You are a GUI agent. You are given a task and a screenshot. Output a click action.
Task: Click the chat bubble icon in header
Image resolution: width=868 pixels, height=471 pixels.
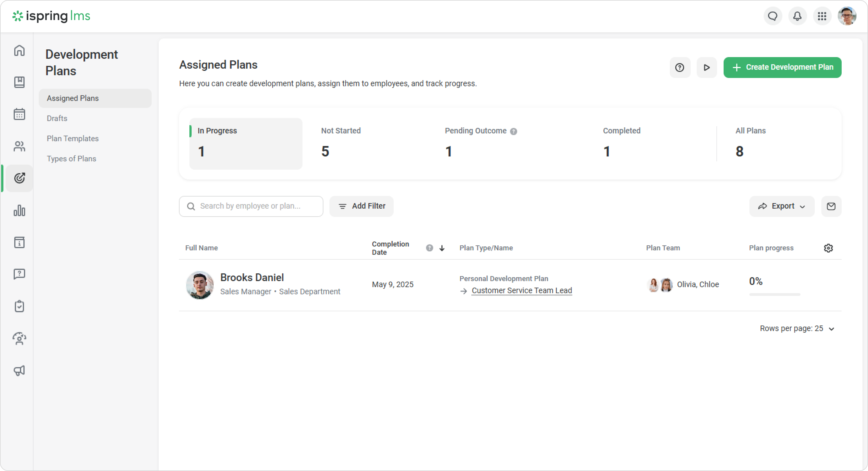773,16
